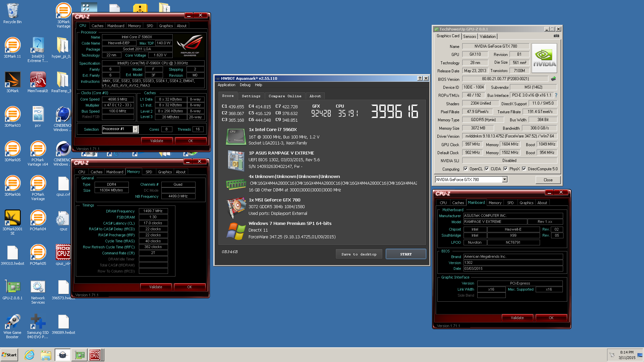Click Validate in Mainboard CPU-Z window
Image resolution: width=644 pixels, height=362 pixels.
pos(517,318)
